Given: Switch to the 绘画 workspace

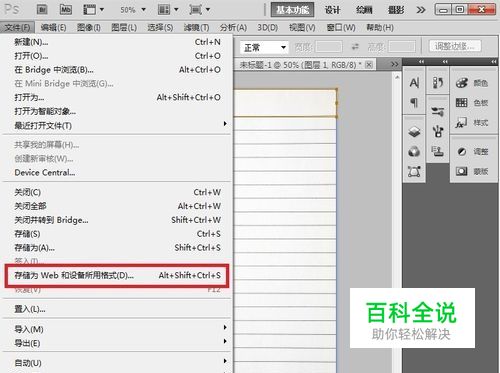Looking at the screenshot, I should 364,10.
